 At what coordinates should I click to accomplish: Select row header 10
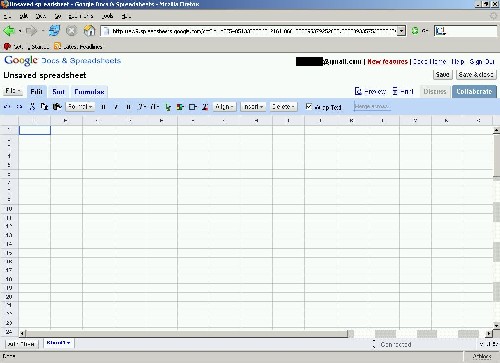pyautogui.click(x=9, y=209)
